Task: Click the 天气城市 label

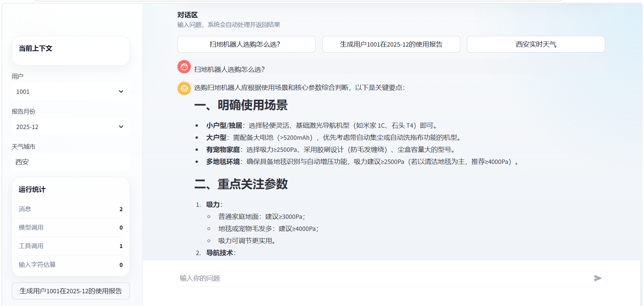Action: 23,146
